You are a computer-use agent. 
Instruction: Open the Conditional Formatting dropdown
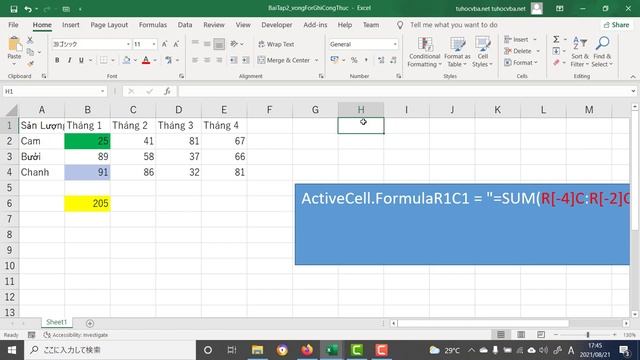(424, 52)
